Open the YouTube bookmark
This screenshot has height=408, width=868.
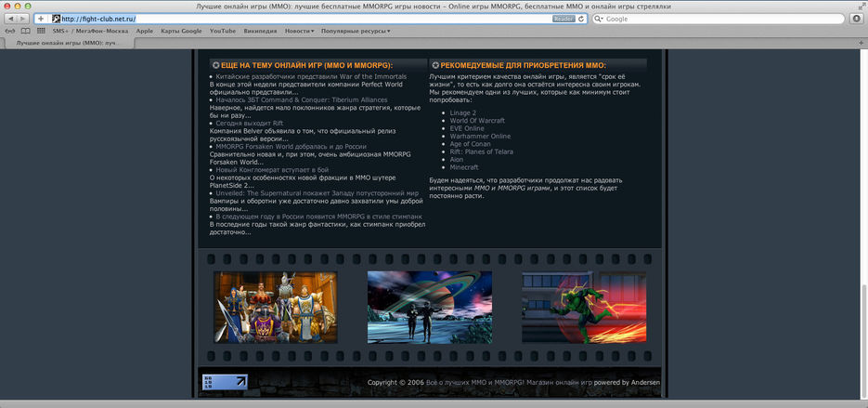click(x=223, y=31)
